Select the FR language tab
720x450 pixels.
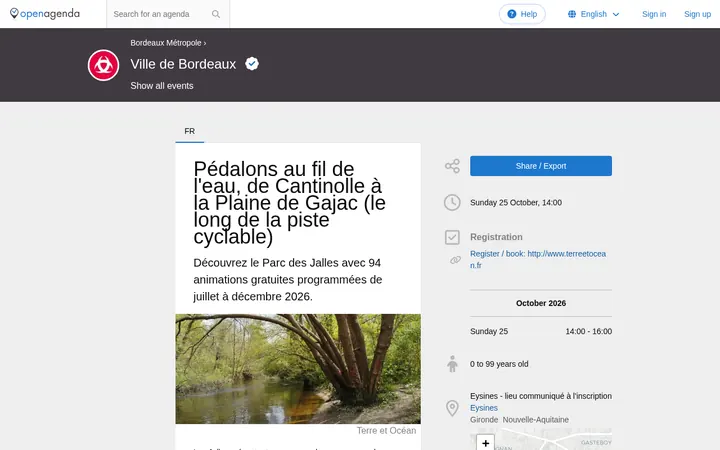[190, 131]
